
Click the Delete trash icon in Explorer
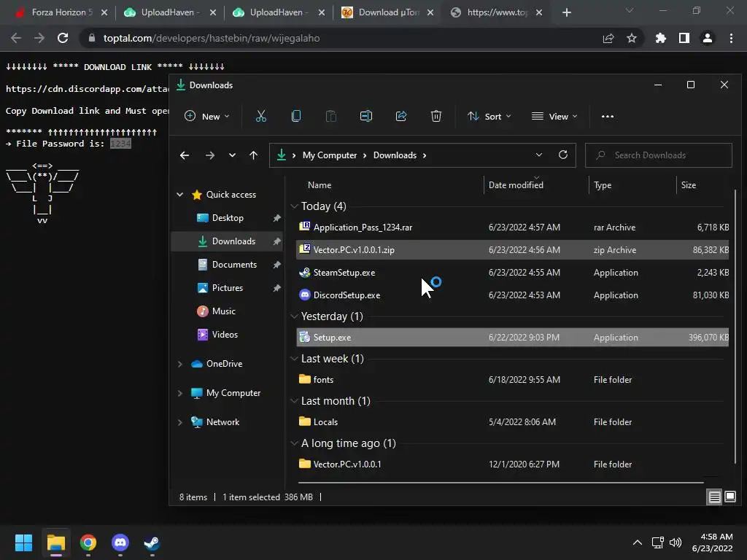(436, 116)
